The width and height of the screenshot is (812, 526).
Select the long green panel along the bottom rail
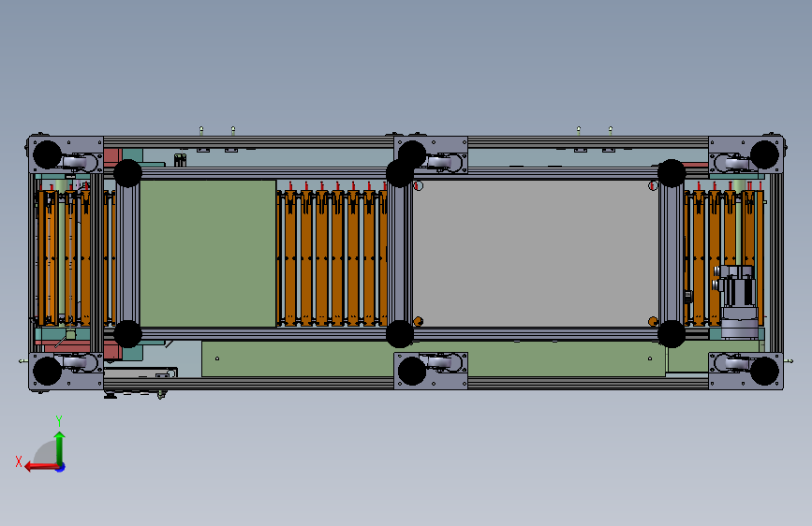coord(433,358)
